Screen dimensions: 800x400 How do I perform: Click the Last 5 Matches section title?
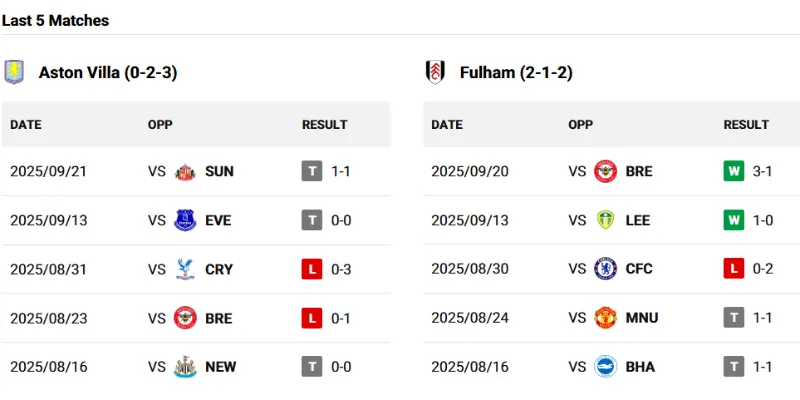(x=56, y=20)
